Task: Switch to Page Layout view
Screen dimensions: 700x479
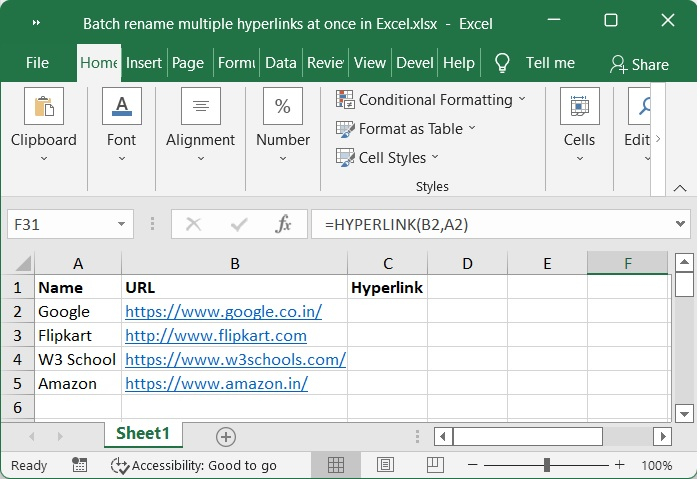Action: tap(385, 465)
